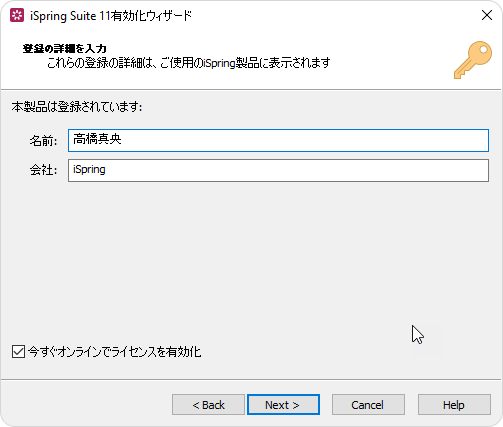Click the 登録の詳細を入力 bold heading
This screenshot has width=503, height=427.
64,49
